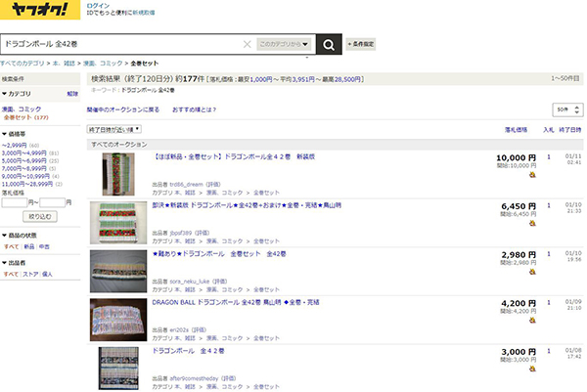This screenshot has height=392, width=587.
Task: Select ストア seller type
Action: point(30,274)
